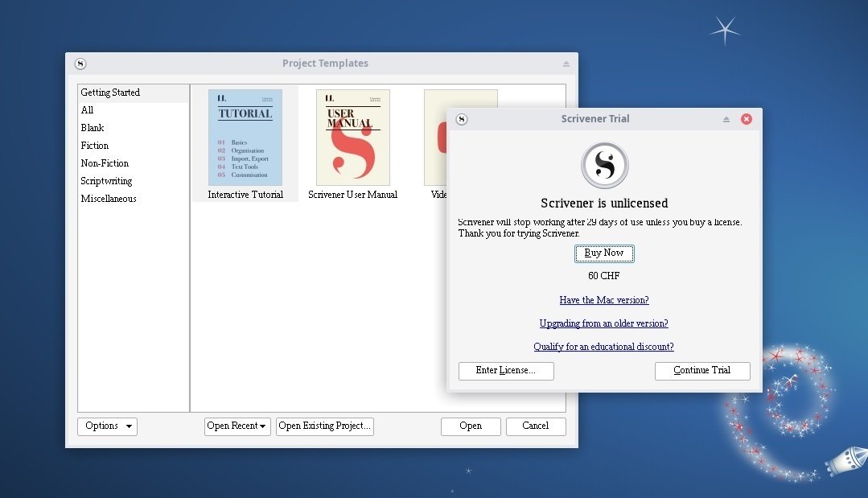Close the Scrivener Trial dialog
868x498 pixels.
(x=746, y=119)
